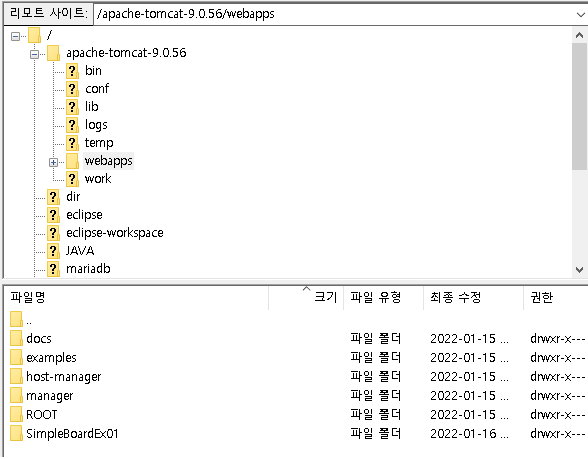Select the host-manager folder name
This screenshot has width=588, height=459.
pos(64,377)
